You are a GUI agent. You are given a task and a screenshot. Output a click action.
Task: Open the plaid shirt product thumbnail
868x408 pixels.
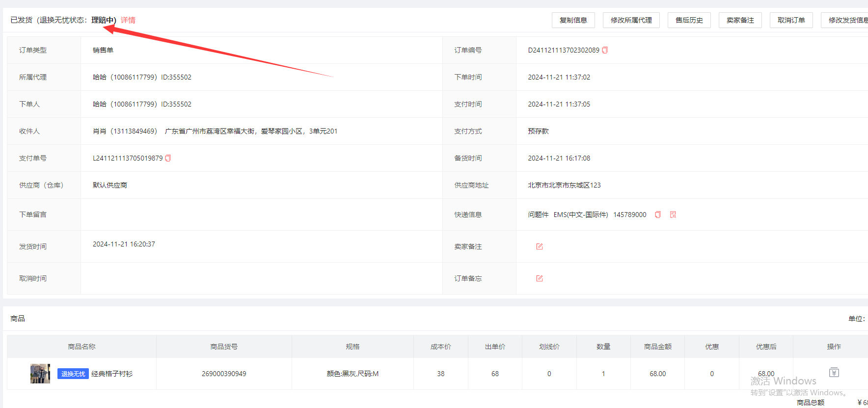click(40, 374)
